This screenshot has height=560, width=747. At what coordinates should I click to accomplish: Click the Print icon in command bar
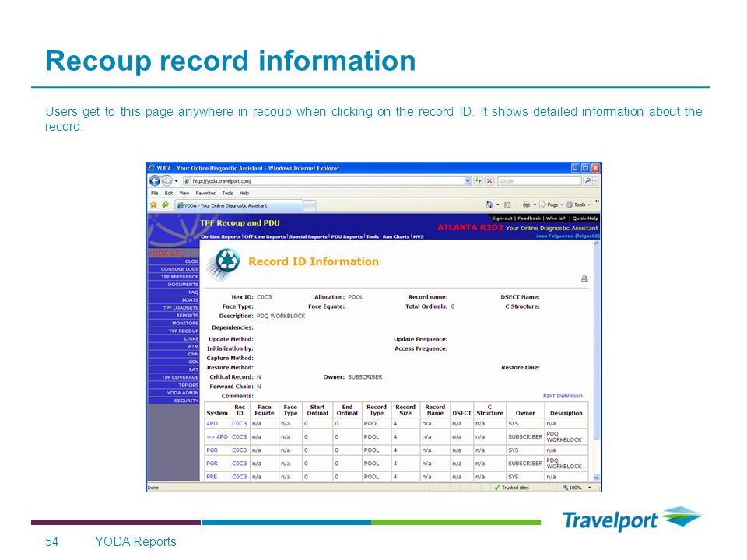click(526, 205)
